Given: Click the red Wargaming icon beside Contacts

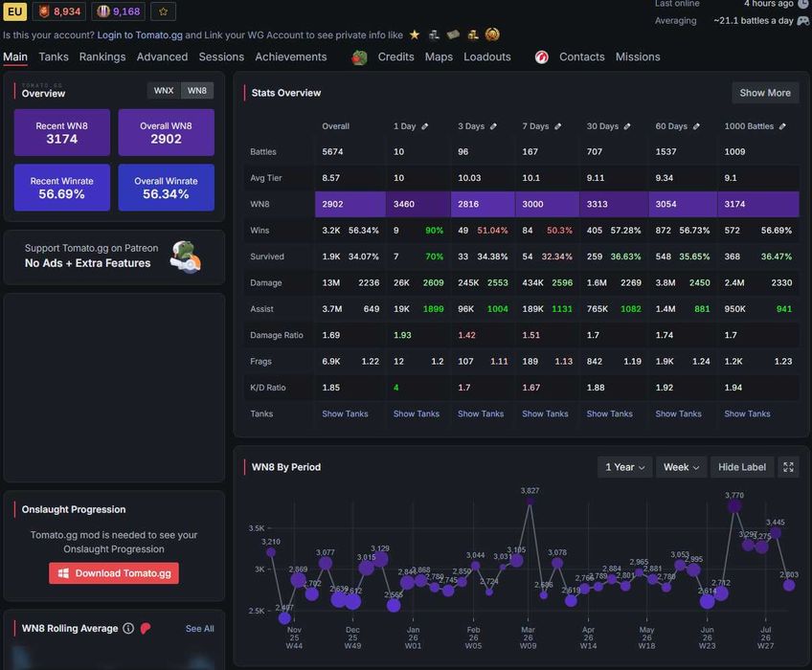Looking at the screenshot, I should pos(542,57).
